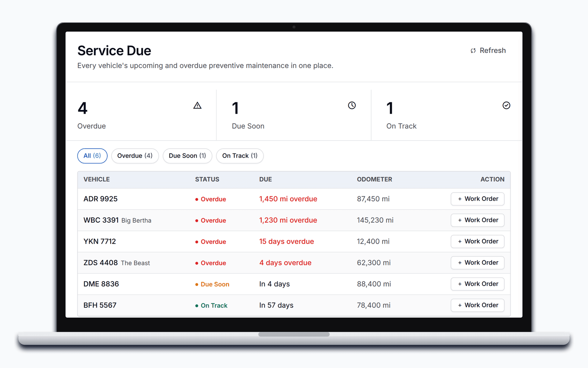The height and width of the screenshot is (368, 588).
Task: Add Work Order for DME 8836
Action: 477,284
